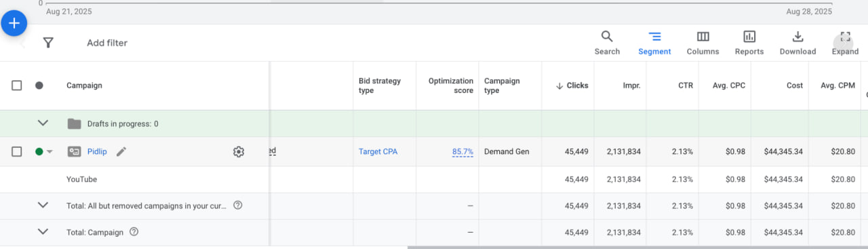868x249 pixels.
Task: Expand the Drafts in progress row
Action: (43, 123)
